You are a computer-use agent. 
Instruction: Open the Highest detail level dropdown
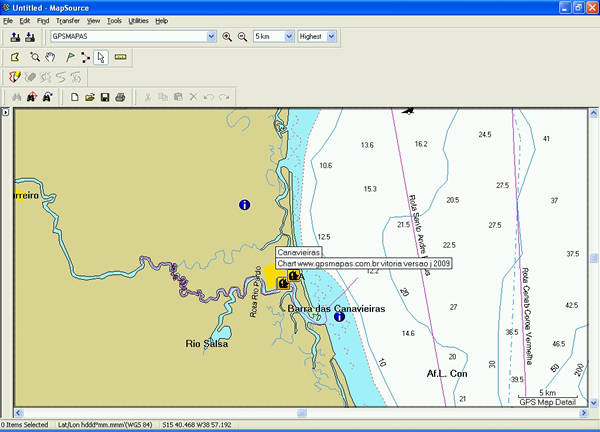pos(331,37)
